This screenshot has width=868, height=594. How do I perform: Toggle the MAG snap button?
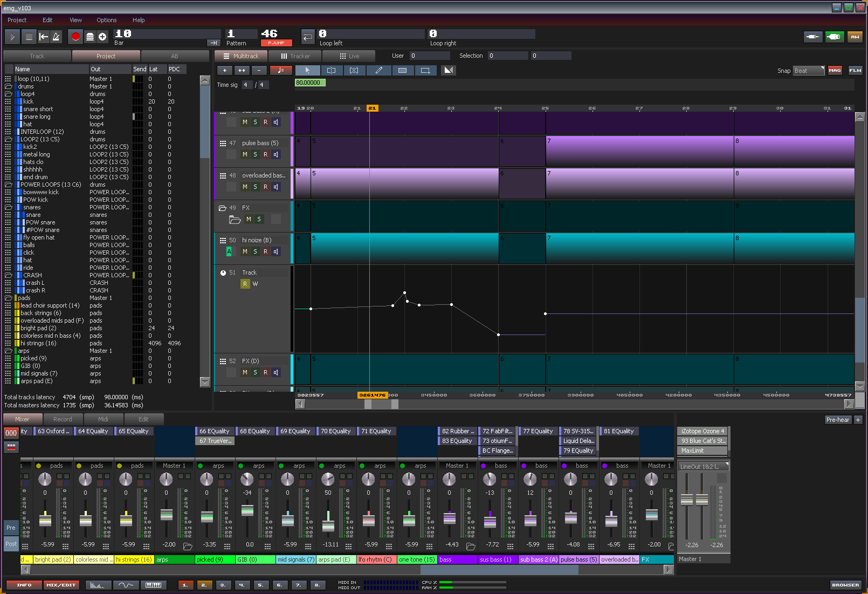(x=835, y=70)
